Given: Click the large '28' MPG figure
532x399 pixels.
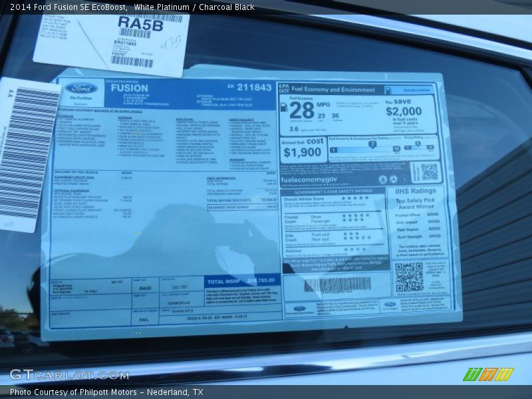Looking at the screenshot, I should coord(302,110).
